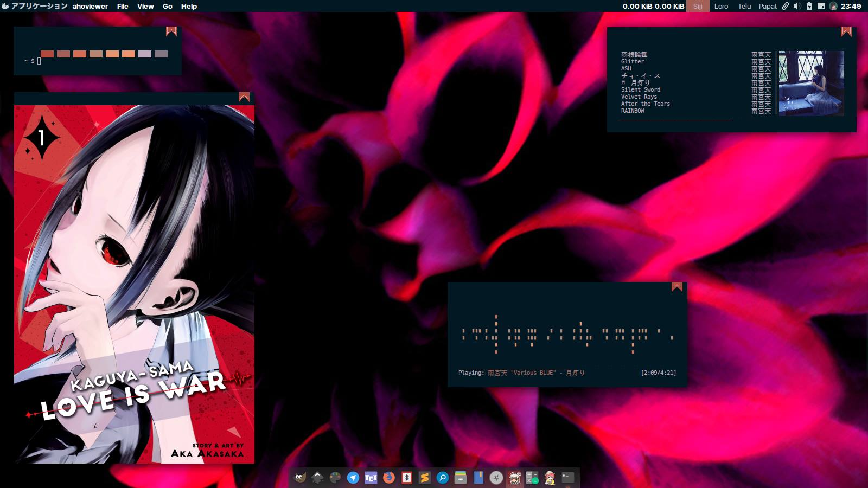868x488 pixels.
Task: Launch Sublime Text from the dock
Action: coord(425,478)
